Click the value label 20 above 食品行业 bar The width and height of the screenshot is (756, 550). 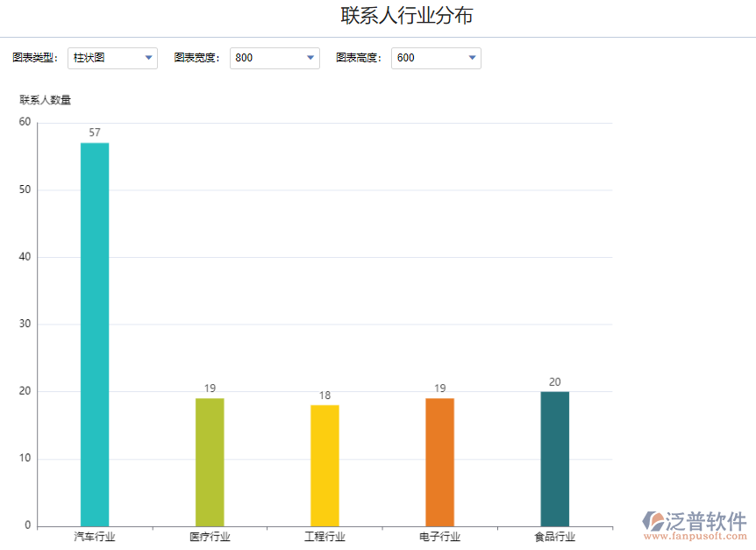tap(553, 381)
